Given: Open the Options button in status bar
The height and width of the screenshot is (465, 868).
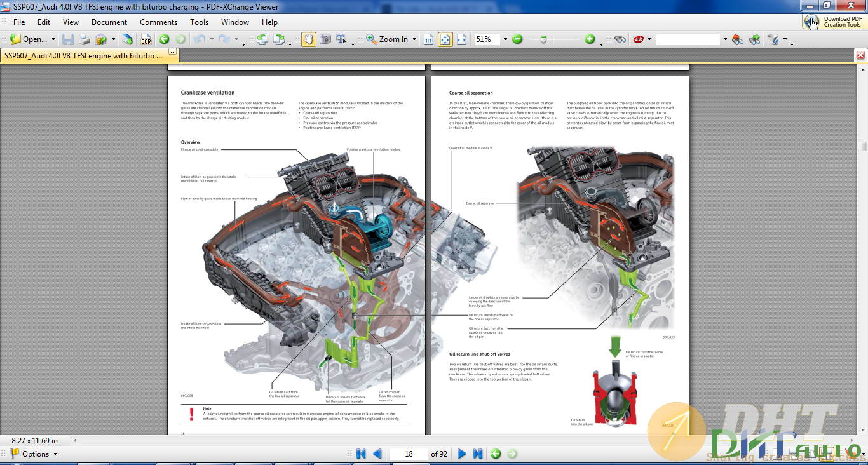Looking at the screenshot, I should 35,454.
